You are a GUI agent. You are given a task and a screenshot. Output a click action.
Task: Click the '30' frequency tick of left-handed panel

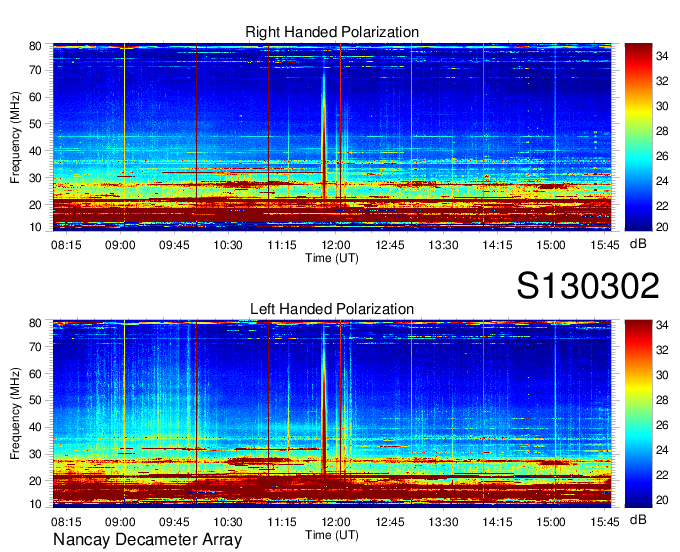tap(35, 454)
